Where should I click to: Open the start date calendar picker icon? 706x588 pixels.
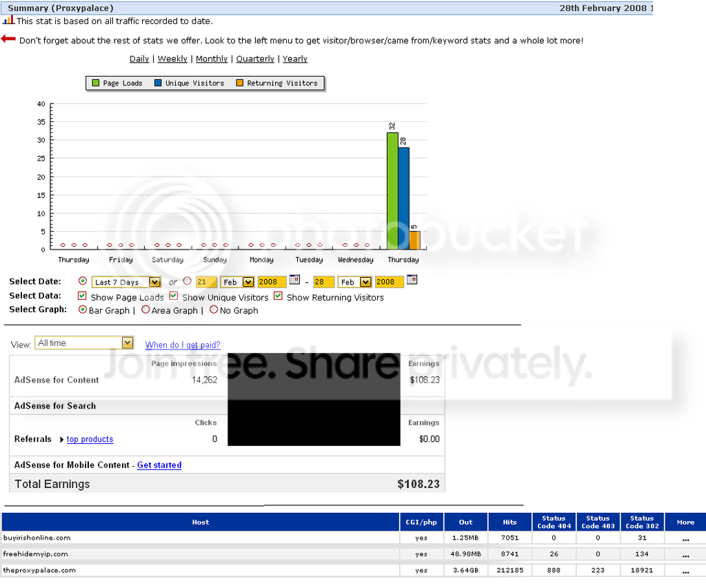(294, 280)
